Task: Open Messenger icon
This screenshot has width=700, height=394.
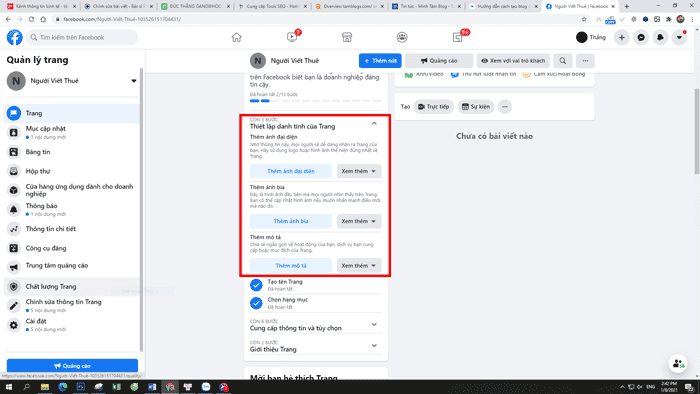Action: point(641,37)
